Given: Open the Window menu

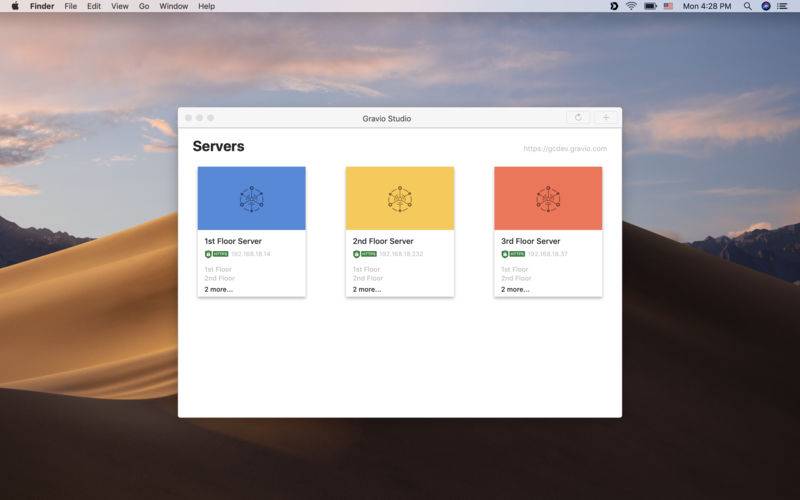Looking at the screenshot, I should 173,6.
